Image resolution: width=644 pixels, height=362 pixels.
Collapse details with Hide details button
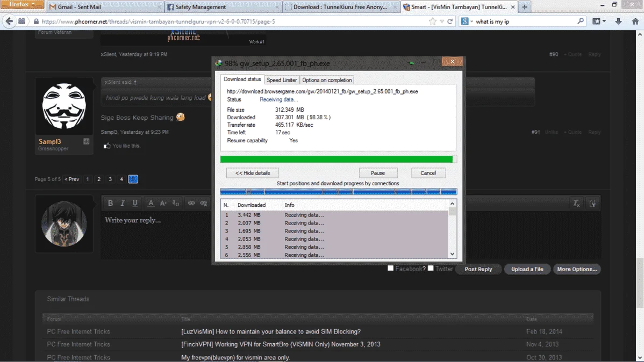253,173
